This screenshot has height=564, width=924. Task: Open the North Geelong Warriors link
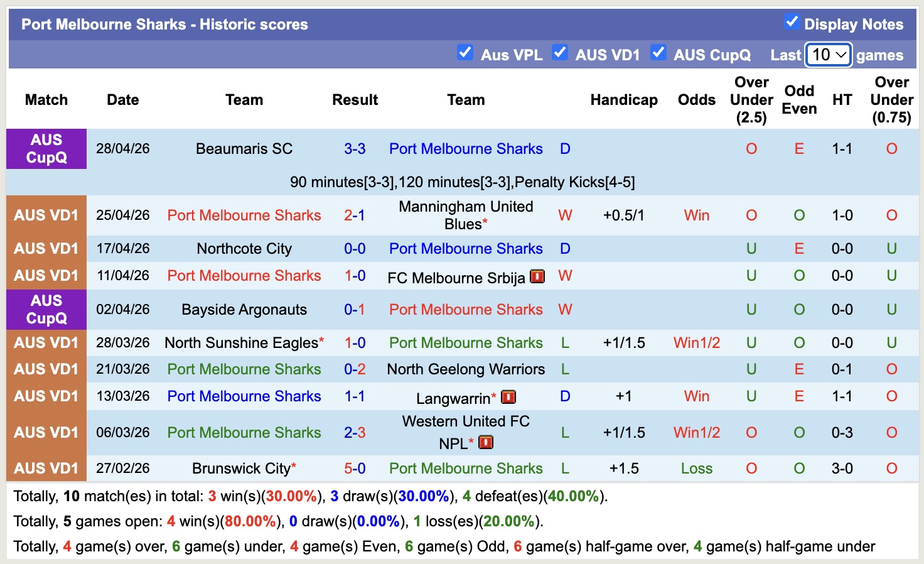(465, 369)
